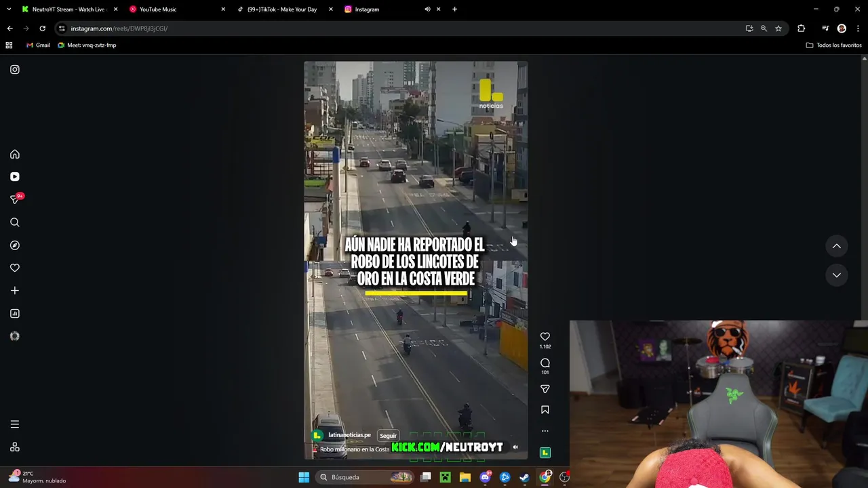Go back in browser history

[9, 28]
